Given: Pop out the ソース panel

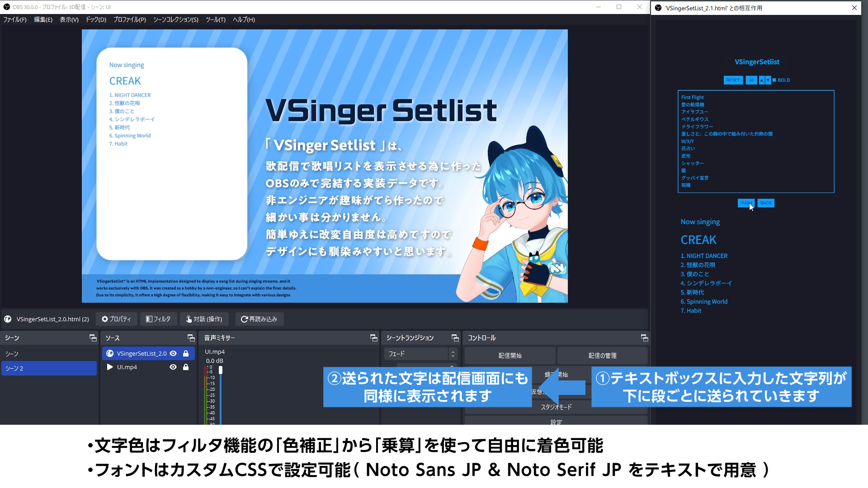Looking at the screenshot, I should point(191,338).
